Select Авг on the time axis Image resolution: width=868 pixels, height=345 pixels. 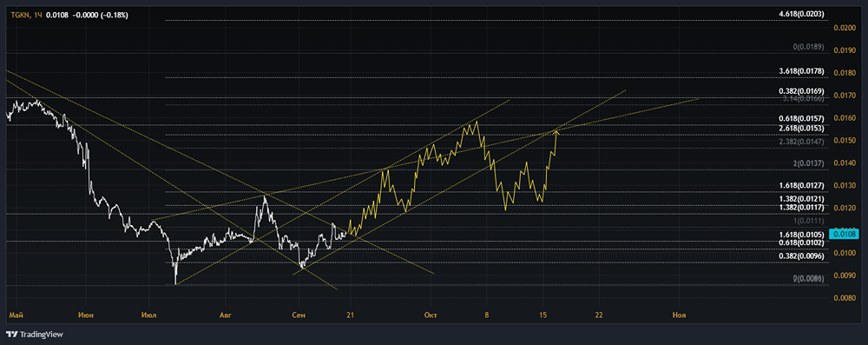click(226, 315)
